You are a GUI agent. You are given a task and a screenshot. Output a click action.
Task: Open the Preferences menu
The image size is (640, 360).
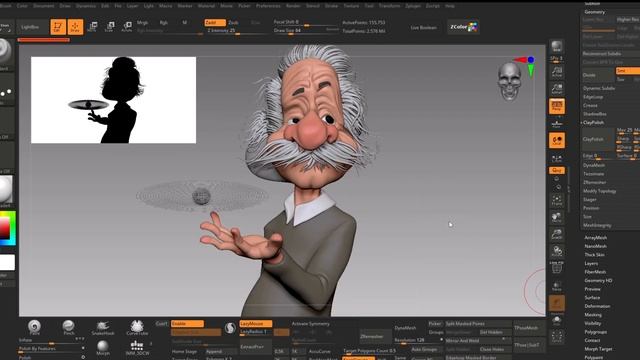coord(268,6)
